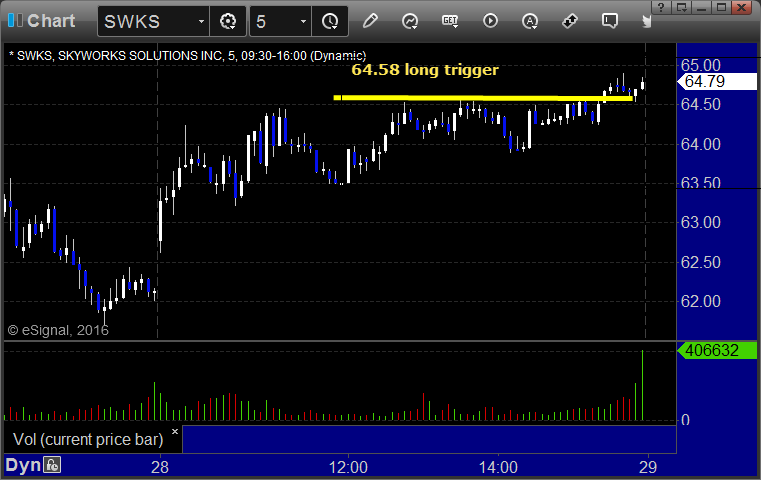Screen dimensions: 761x480
Task: Close the Vol study with x
Action: [175, 431]
